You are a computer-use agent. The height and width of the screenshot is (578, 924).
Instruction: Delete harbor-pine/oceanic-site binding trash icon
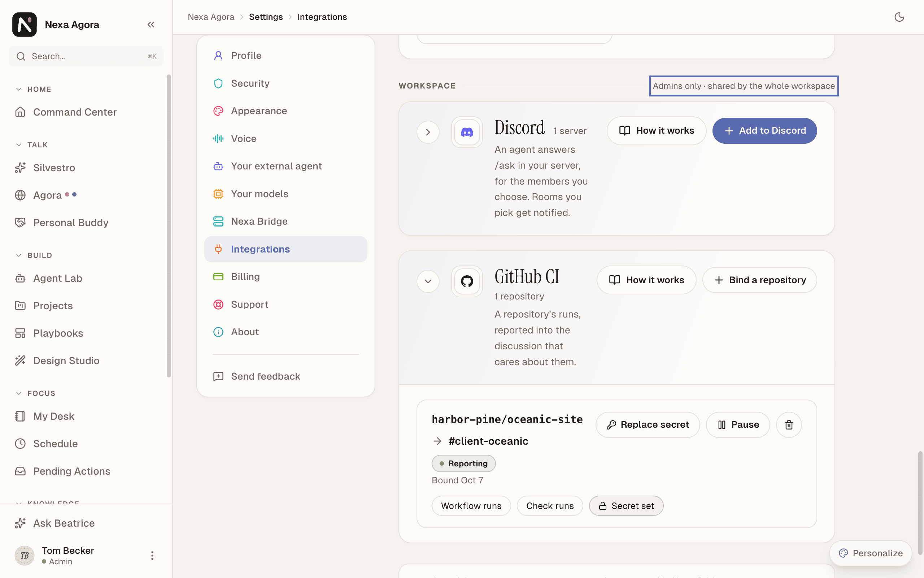789,424
